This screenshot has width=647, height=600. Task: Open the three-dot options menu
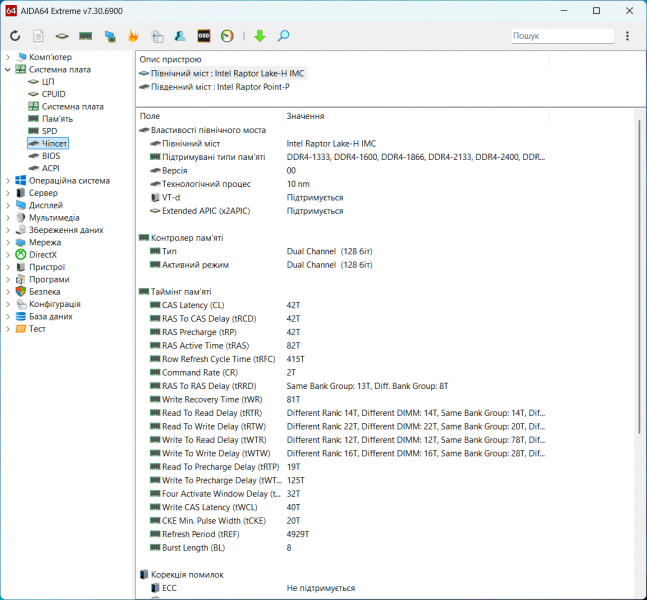[x=627, y=36]
